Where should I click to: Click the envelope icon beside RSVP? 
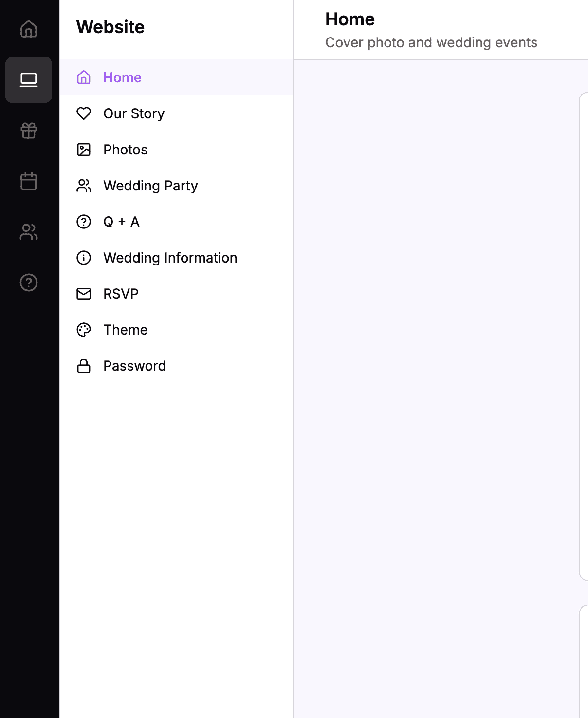pos(84,294)
